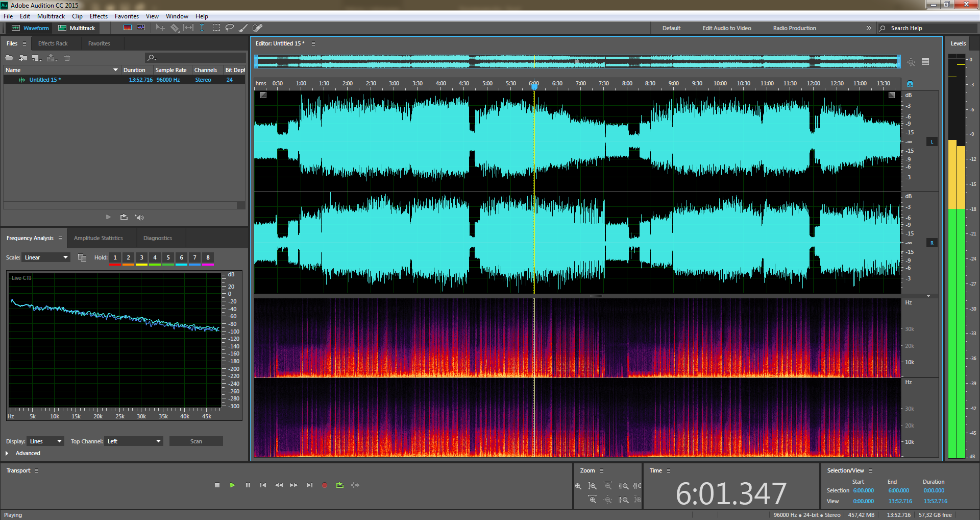Image resolution: width=980 pixels, height=520 pixels.
Task: Click the red Record button
Action: [324, 485]
